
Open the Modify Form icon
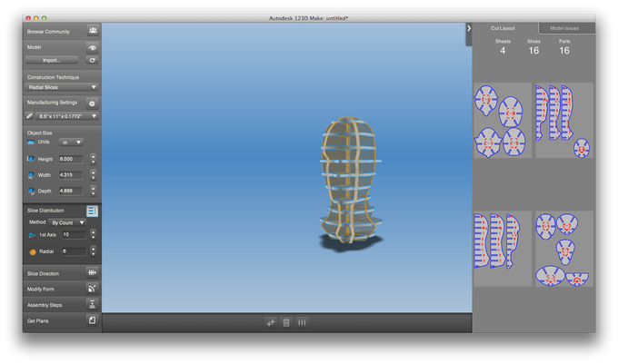[92, 289]
